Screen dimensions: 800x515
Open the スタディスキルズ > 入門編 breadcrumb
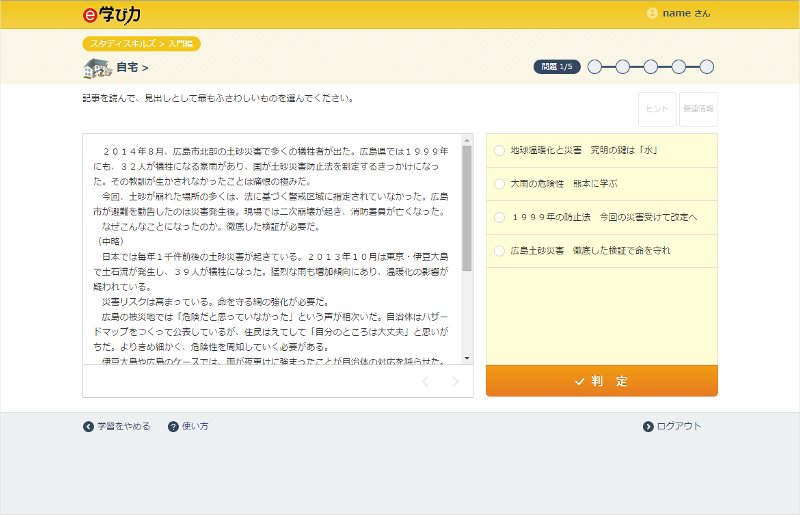pos(142,44)
